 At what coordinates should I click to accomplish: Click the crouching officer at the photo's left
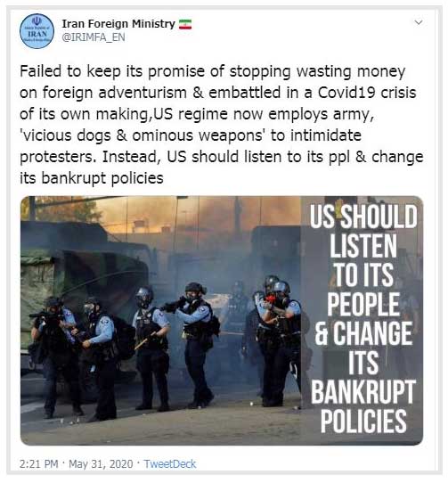click(x=55, y=355)
